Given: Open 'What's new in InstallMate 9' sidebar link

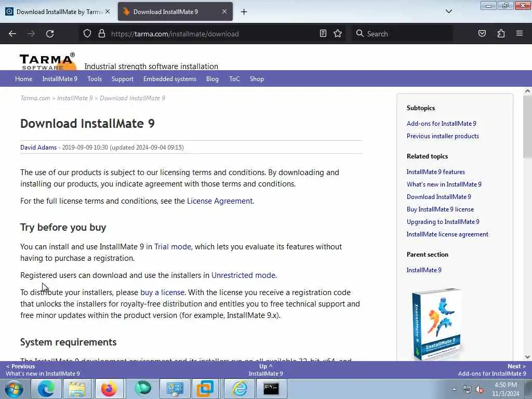Looking at the screenshot, I should (x=444, y=184).
